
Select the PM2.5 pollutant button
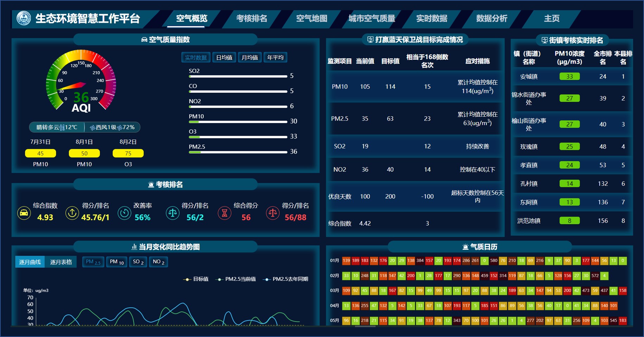93,262
